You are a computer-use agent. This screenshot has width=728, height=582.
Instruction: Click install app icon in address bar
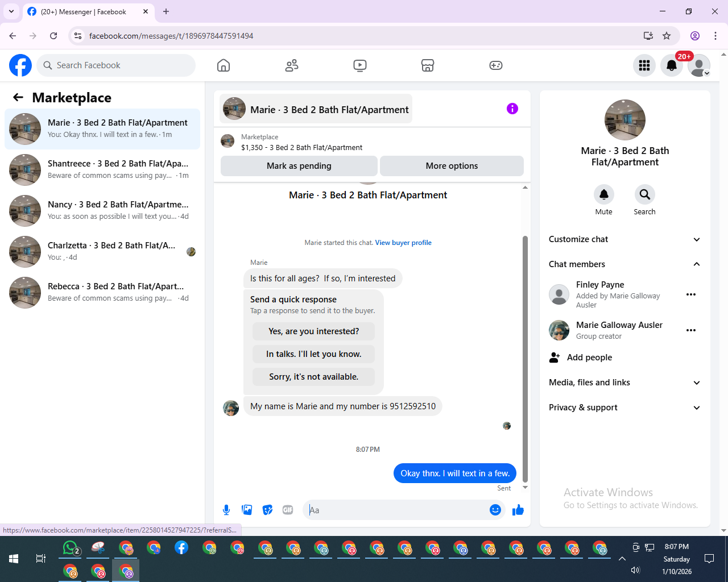click(648, 36)
